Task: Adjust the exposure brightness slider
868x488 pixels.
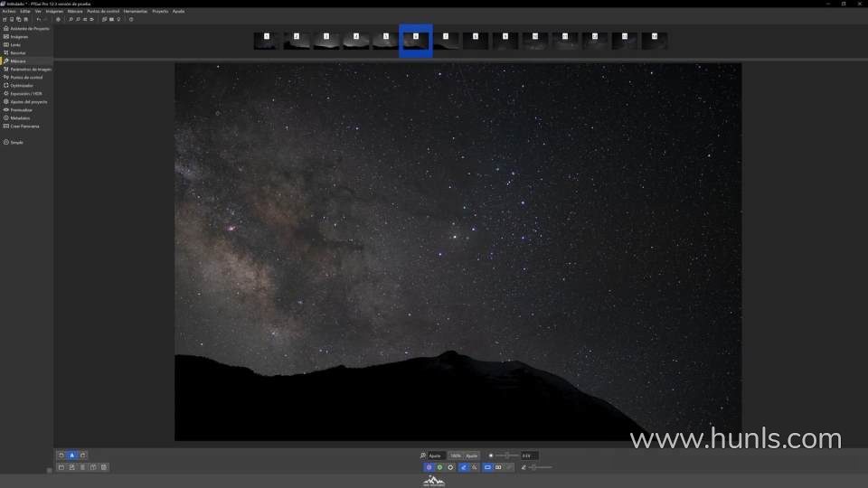Action: pyautogui.click(x=506, y=455)
